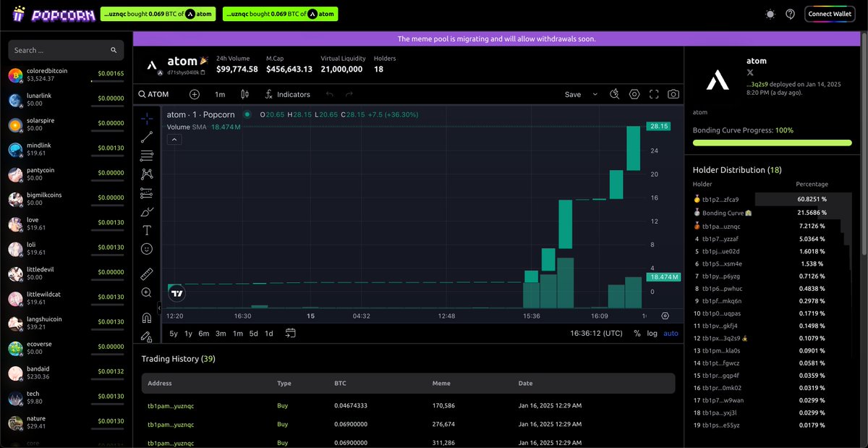This screenshot has width=868, height=448.
Task: Open the go to date calendar icon
Action: pyautogui.click(x=291, y=334)
